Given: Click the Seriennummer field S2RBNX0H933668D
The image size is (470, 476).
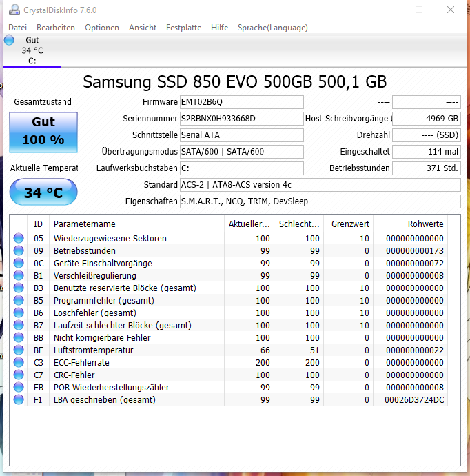Looking at the screenshot, I should (242, 119).
